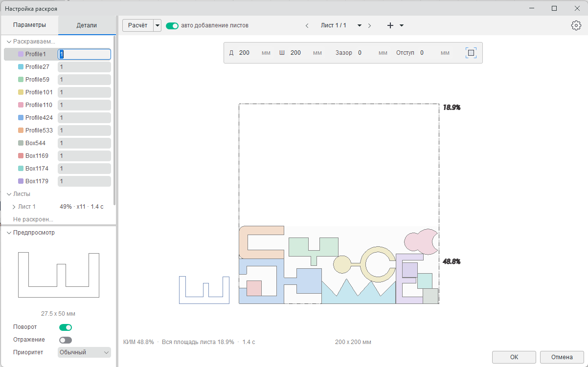Open the settings gear icon
The height and width of the screenshot is (367, 588).
click(x=576, y=25)
